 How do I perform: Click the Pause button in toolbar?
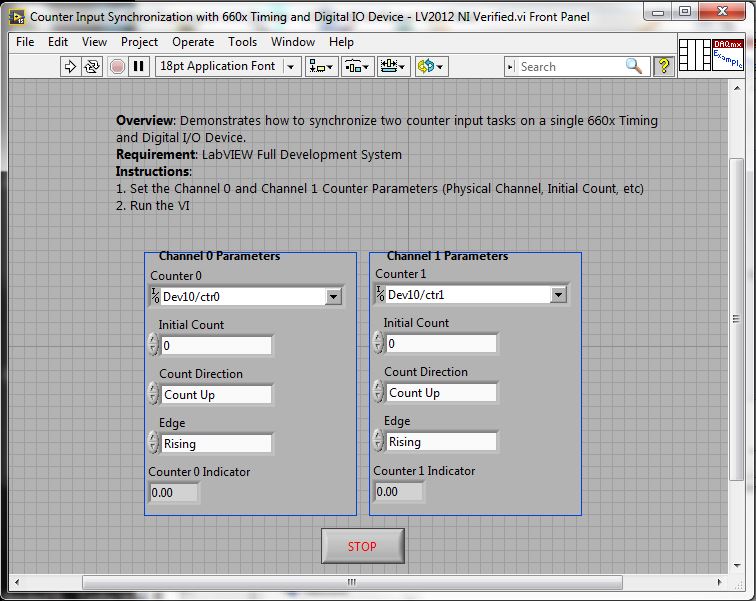138,66
